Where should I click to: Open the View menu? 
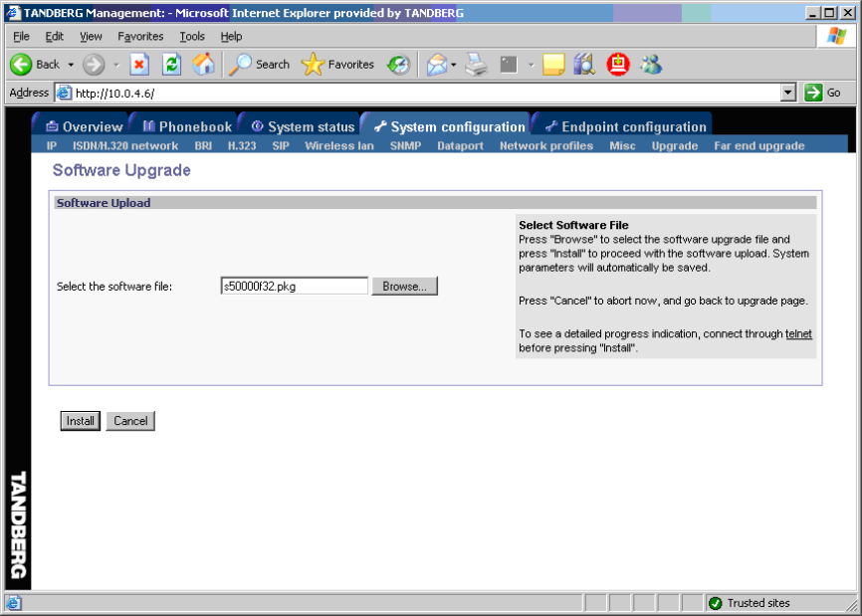click(x=91, y=36)
